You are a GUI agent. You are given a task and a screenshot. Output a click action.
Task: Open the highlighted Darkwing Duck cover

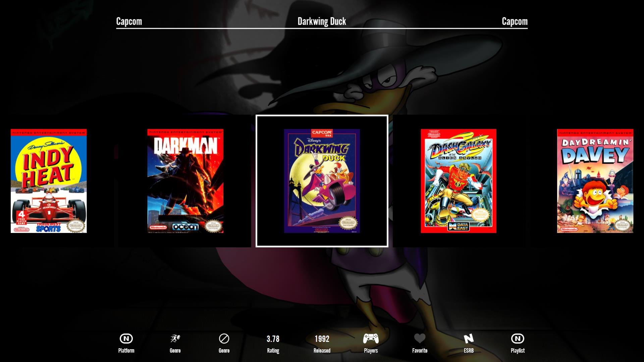(x=322, y=181)
